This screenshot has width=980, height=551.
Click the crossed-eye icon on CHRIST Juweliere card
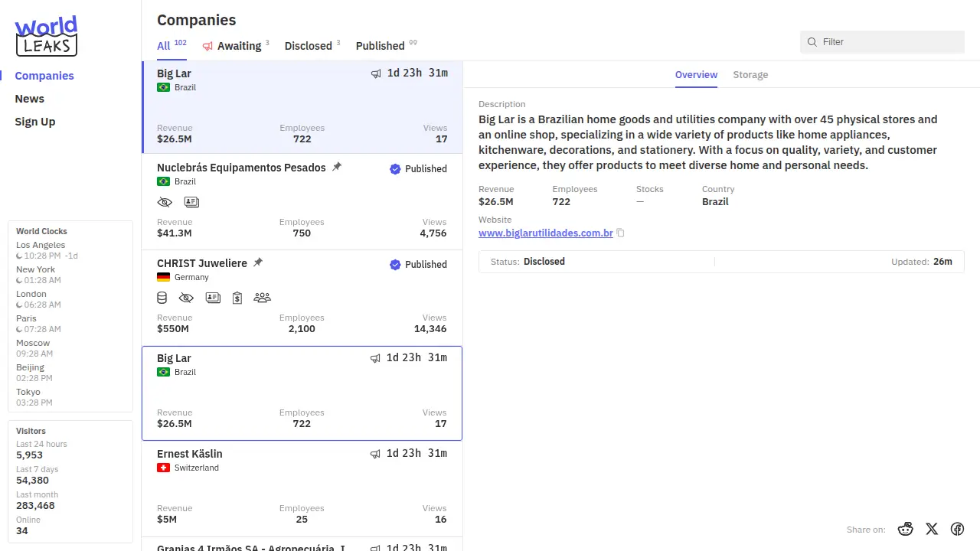coord(186,298)
